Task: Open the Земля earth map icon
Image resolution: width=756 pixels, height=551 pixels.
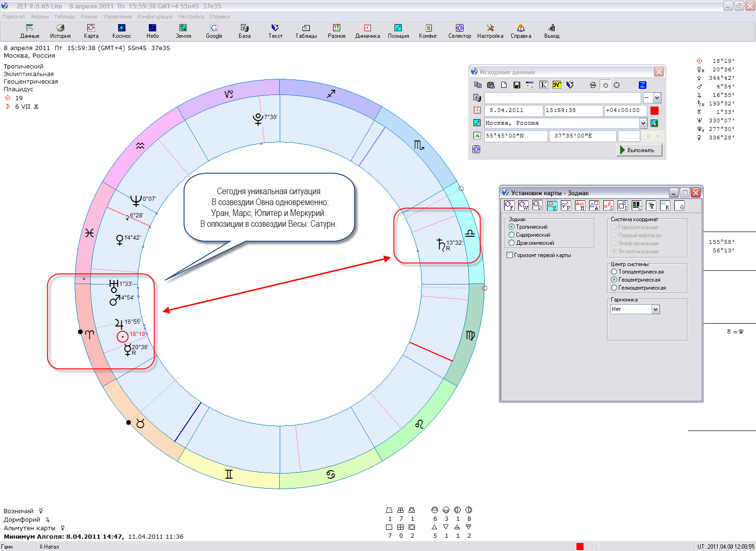Action: [183, 31]
